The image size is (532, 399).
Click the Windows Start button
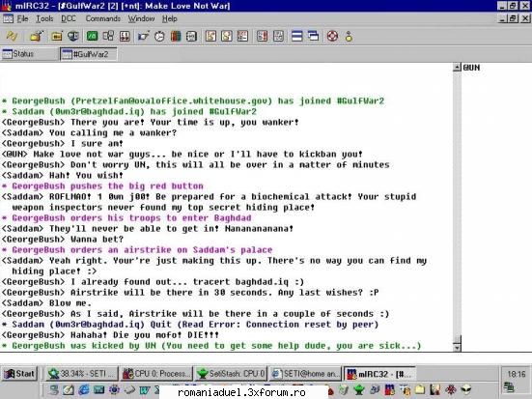click(19, 374)
